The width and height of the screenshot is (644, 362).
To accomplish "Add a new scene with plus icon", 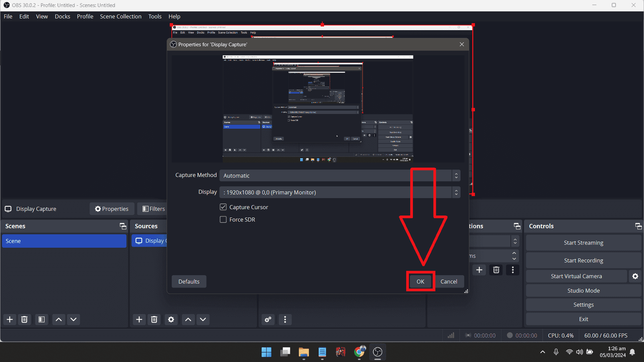I will click(x=10, y=319).
